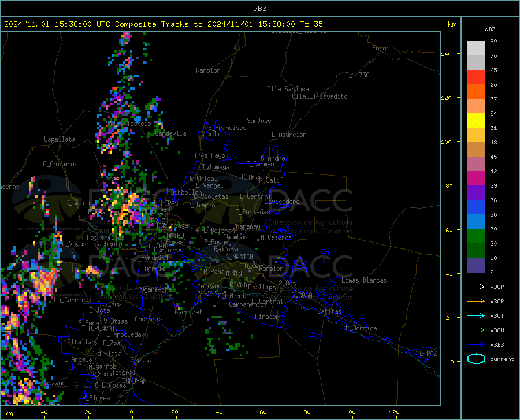
Task: Click the L_PAZ map label
Action: coord(428,354)
